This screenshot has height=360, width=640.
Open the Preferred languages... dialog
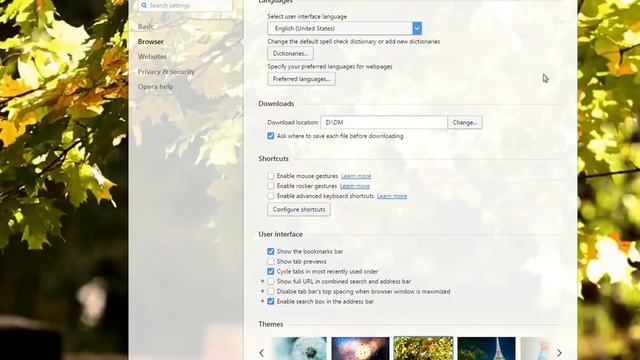(x=301, y=79)
